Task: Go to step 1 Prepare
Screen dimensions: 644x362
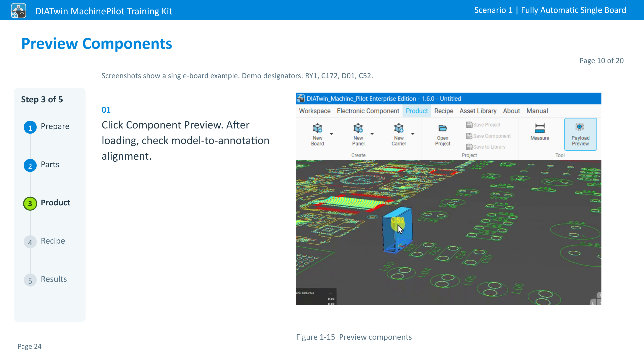Action: 47,127
